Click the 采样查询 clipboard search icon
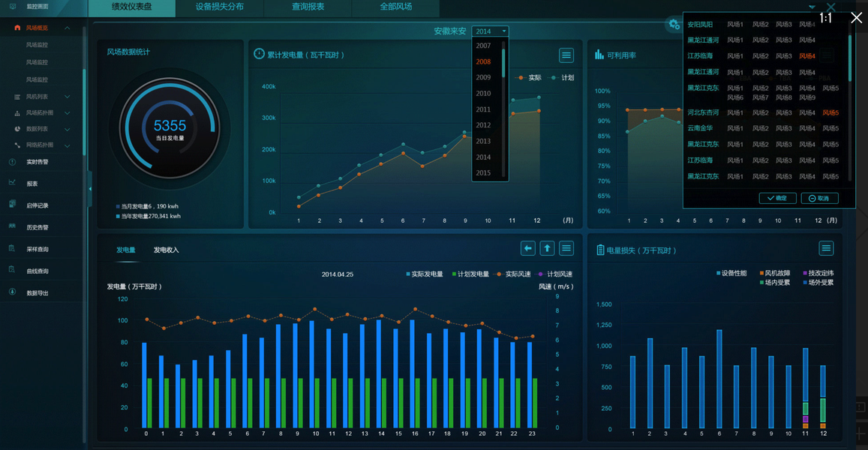868x450 pixels. point(12,248)
